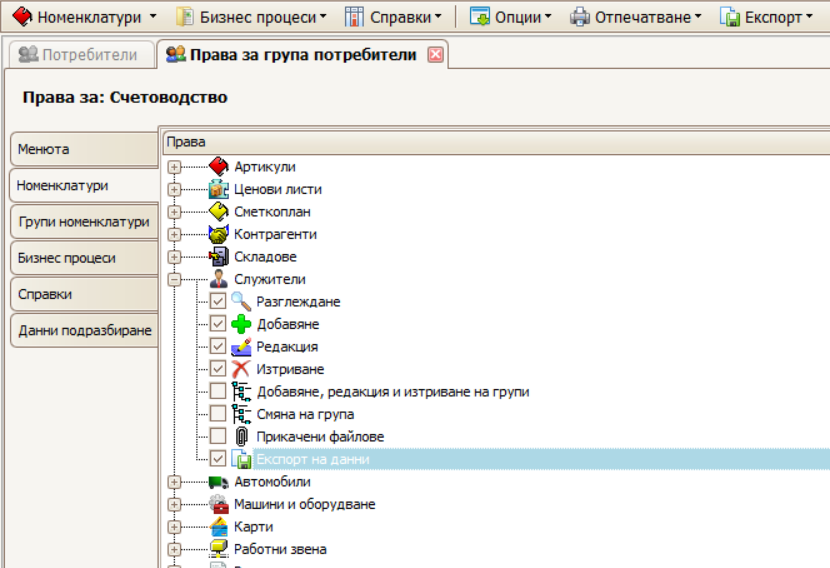Open the Данни подразбиране side tab
This screenshot has height=568, width=830.
(84, 331)
